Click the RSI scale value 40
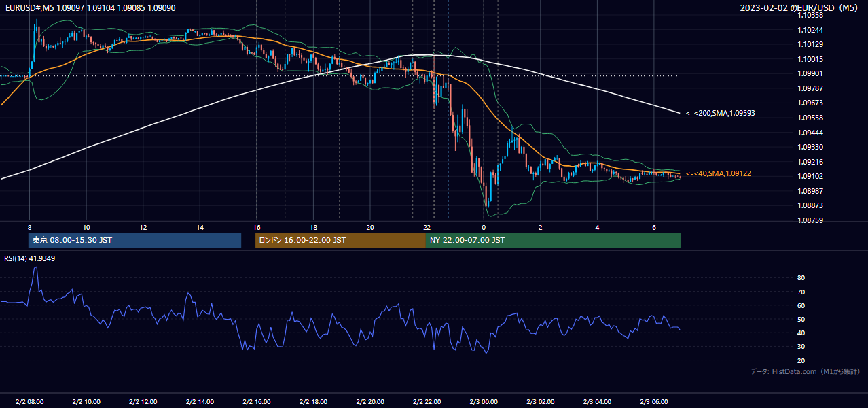Viewport: 868px width, 408px height. (x=801, y=333)
